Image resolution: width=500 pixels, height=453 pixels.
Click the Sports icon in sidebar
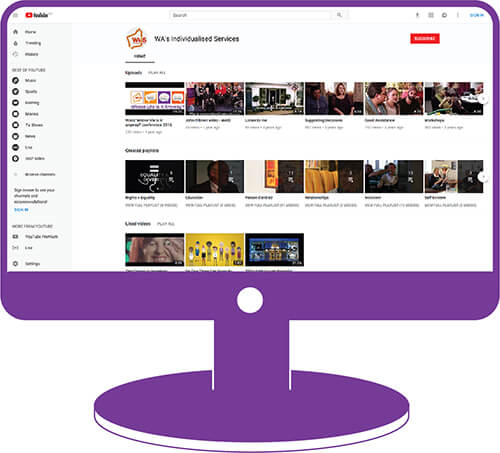tap(15, 91)
